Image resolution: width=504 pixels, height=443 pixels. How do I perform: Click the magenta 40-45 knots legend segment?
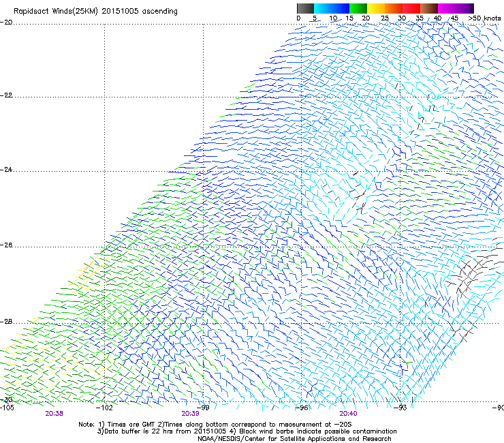click(x=447, y=8)
